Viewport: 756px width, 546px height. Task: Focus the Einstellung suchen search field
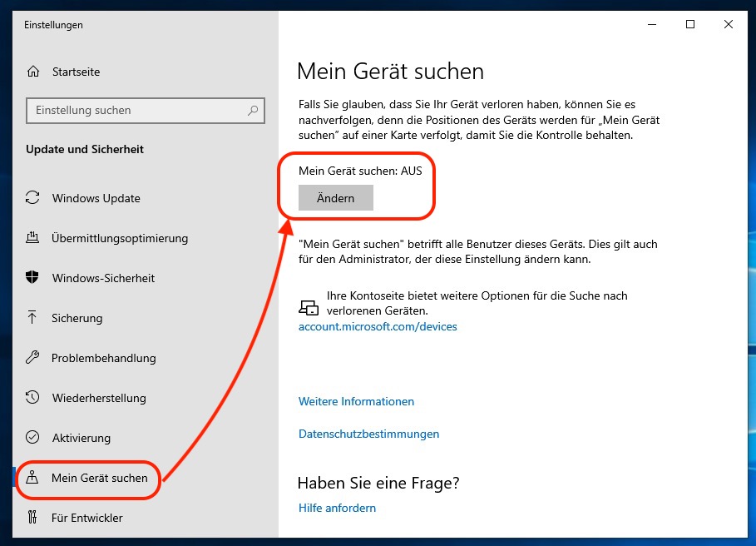tap(146, 111)
